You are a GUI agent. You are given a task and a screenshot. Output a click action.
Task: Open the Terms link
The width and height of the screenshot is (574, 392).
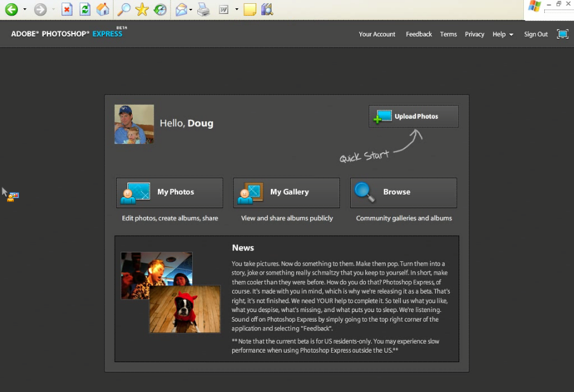point(448,34)
